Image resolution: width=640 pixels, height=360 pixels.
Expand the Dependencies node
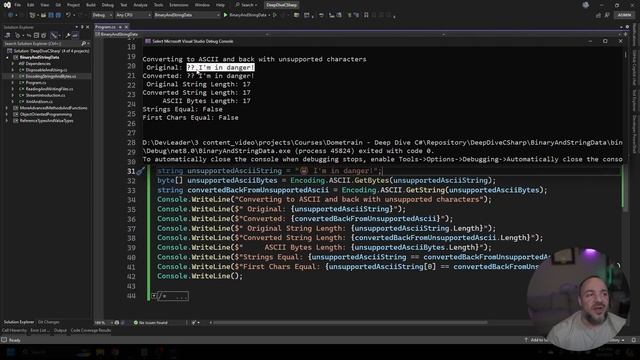(13, 64)
